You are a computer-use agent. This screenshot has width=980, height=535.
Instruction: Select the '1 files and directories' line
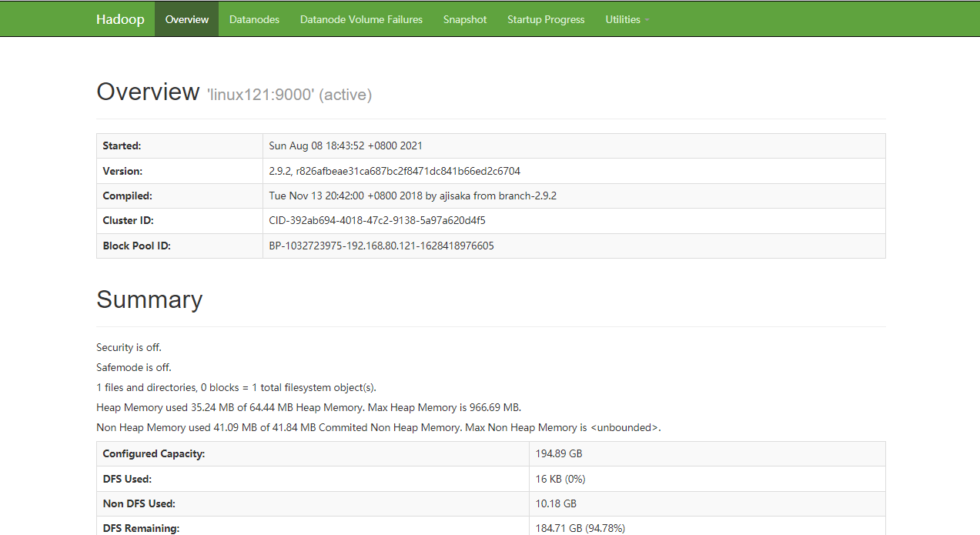tap(236, 387)
